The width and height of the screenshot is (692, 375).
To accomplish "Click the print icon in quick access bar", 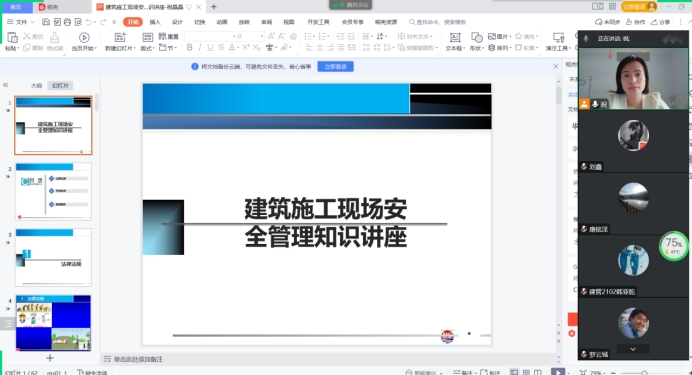I will (68, 22).
